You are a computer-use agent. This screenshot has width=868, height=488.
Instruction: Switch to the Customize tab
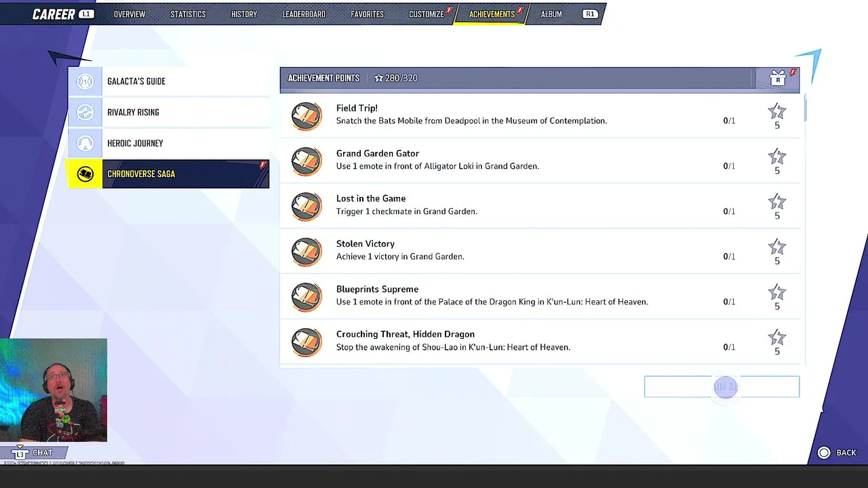tap(427, 14)
